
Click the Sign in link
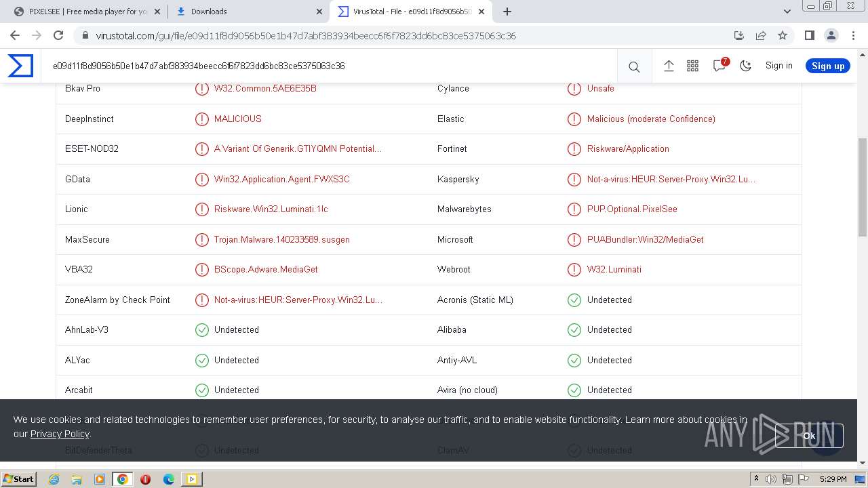click(x=778, y=66)
